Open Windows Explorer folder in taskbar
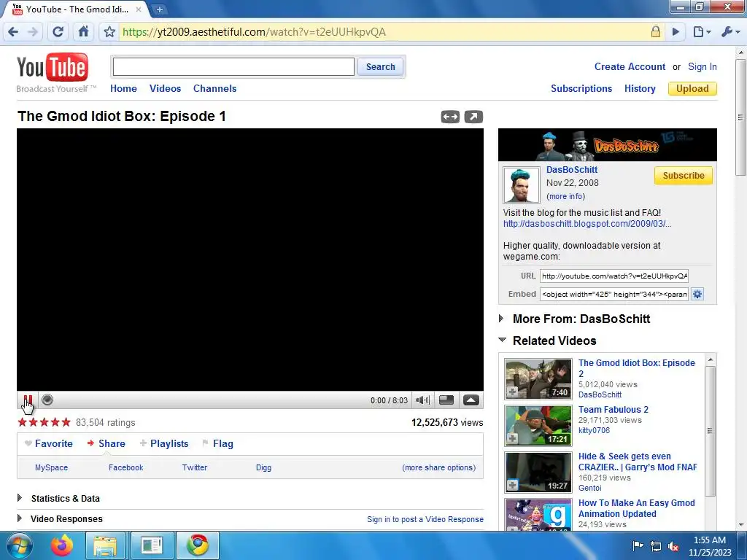 tap(105, 545)
